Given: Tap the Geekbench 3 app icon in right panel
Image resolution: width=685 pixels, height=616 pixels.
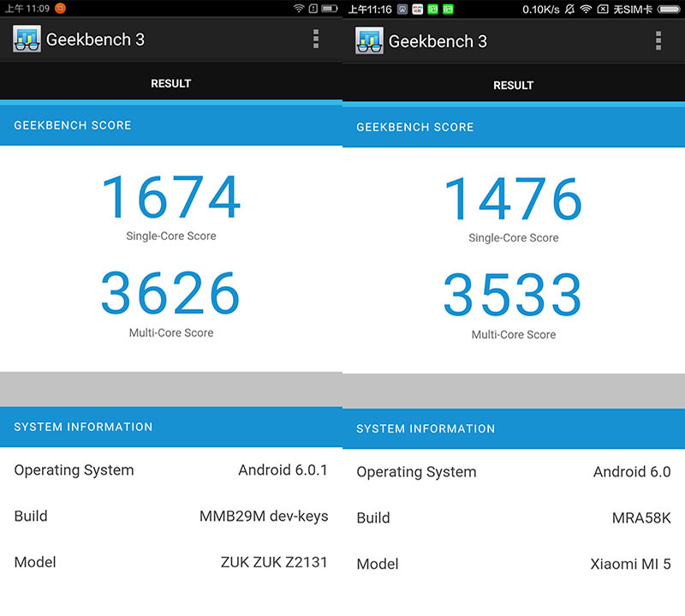Looking at the screenshot, I should pos(369,40).
